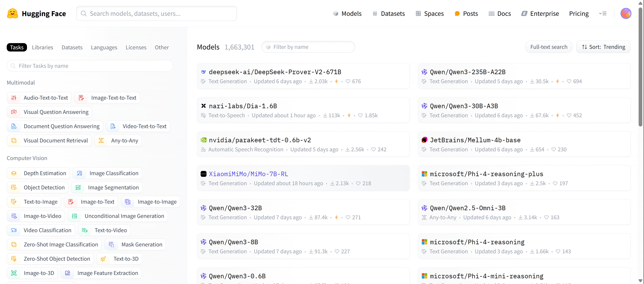Click the Visual Document Retrieval icon

click(x=14, y=141)
